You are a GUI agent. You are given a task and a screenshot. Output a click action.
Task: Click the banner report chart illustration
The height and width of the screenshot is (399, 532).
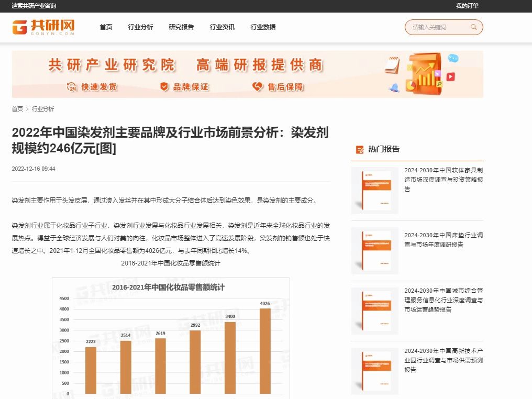(424, 74)
